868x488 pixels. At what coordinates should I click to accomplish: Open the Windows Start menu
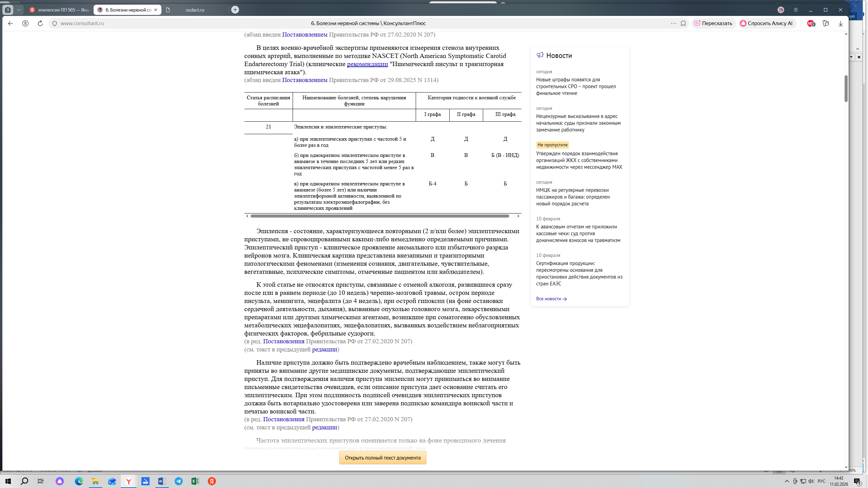8,481
